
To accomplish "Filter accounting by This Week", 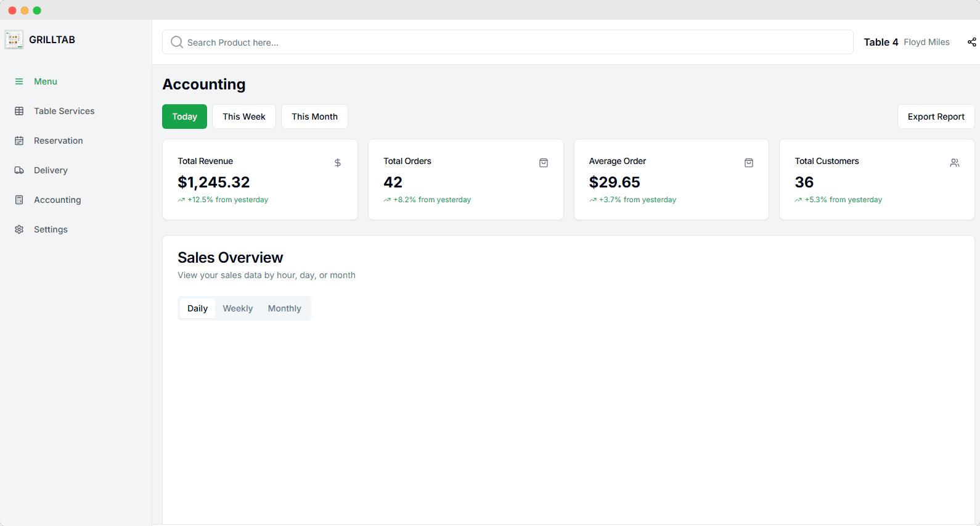I will (244, 117).
